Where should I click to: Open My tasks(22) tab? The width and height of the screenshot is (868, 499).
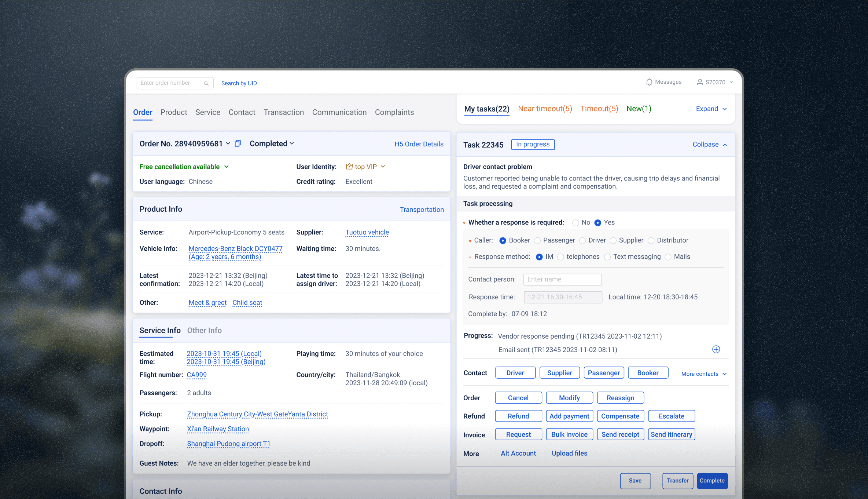click(x=487, y=109)
